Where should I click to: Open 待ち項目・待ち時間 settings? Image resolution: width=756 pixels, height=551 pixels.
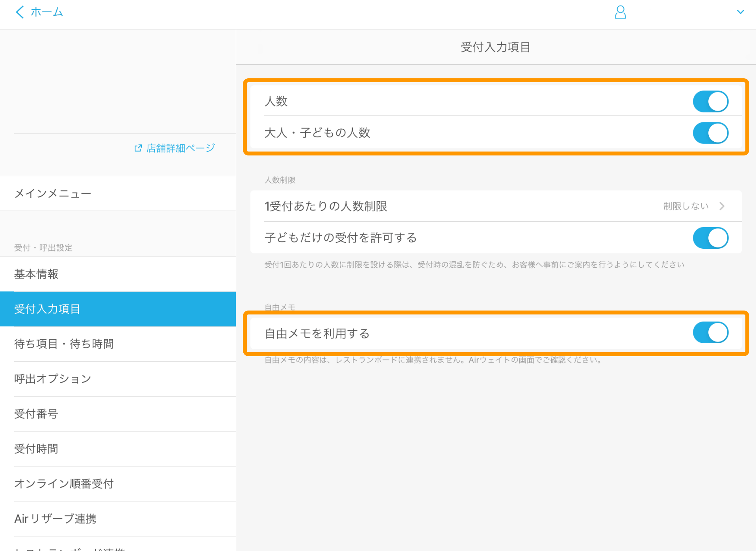(x=64, y=344)
